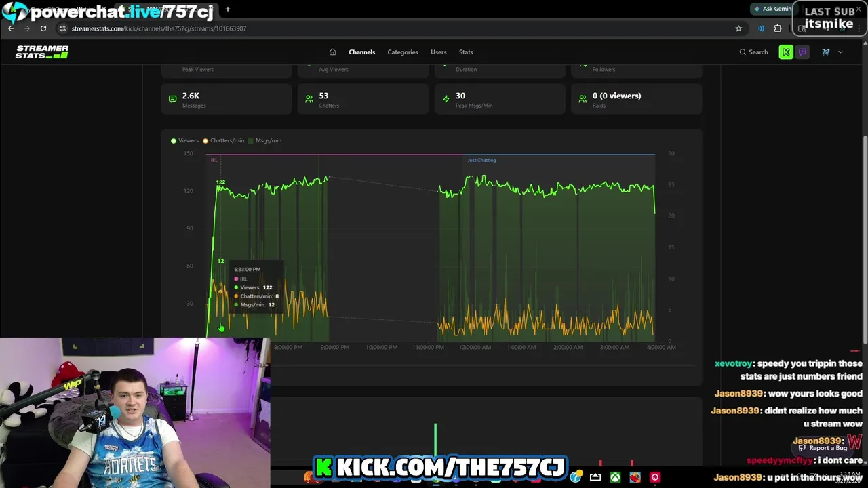The height and width of the screenshot is (488, 868).
Task: Click the icon beside the header chevron
Action: (826, 52)
